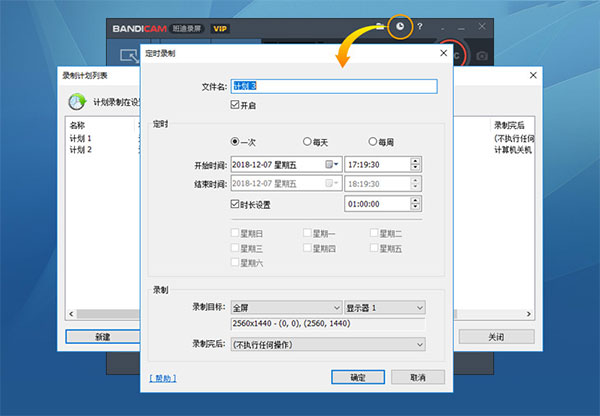Screen dimensions: 600x416
Task: Check the 星期三 checkbox
Action: click(x=235, y=248)
